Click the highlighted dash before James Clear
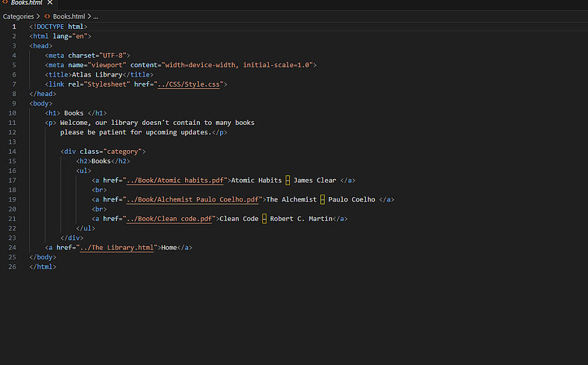Image resolution: width=588 pixels, height=365 pixels. point(288,180)
